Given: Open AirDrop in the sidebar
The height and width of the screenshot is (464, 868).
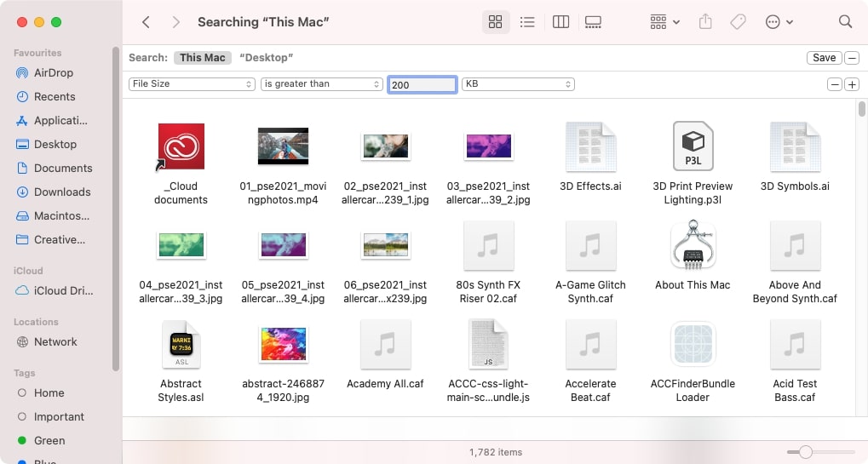Looking at the screenshot, I should pyautogui.click(x=54, y=72).
